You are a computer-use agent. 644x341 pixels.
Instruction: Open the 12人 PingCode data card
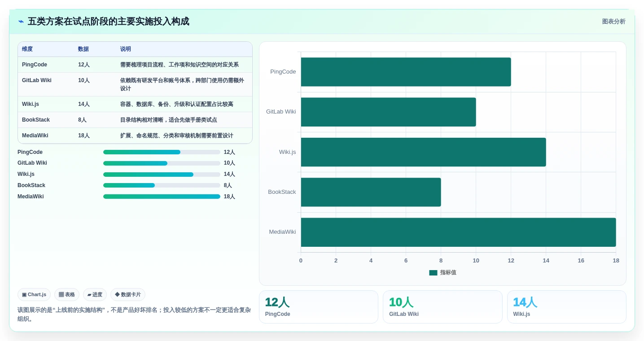point(319,307)
